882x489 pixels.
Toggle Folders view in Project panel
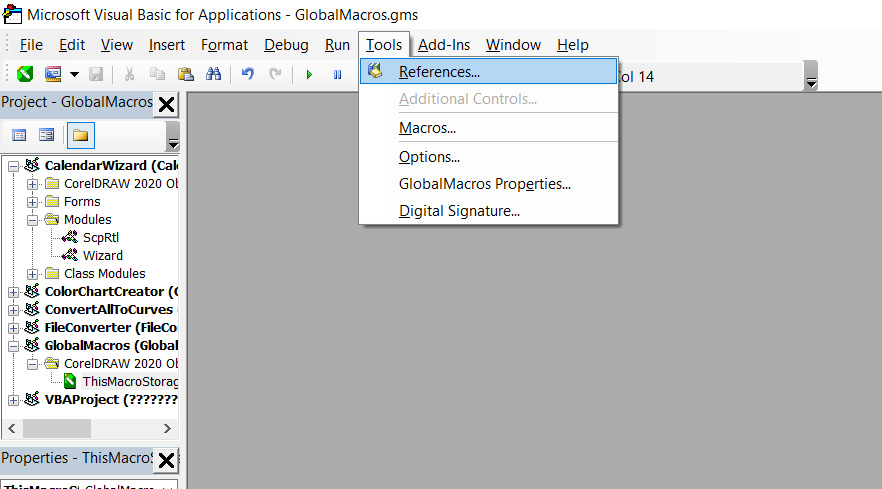coord(80,135)
